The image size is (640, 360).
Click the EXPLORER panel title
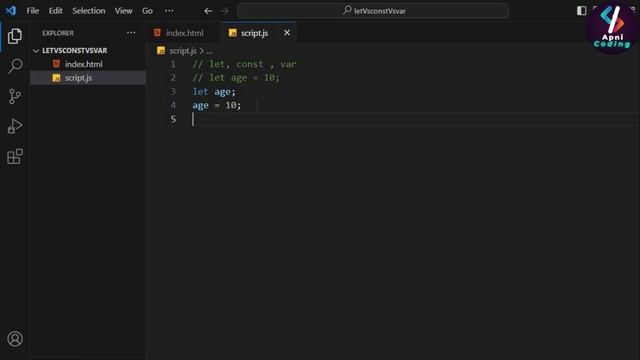tap(58, 33)
